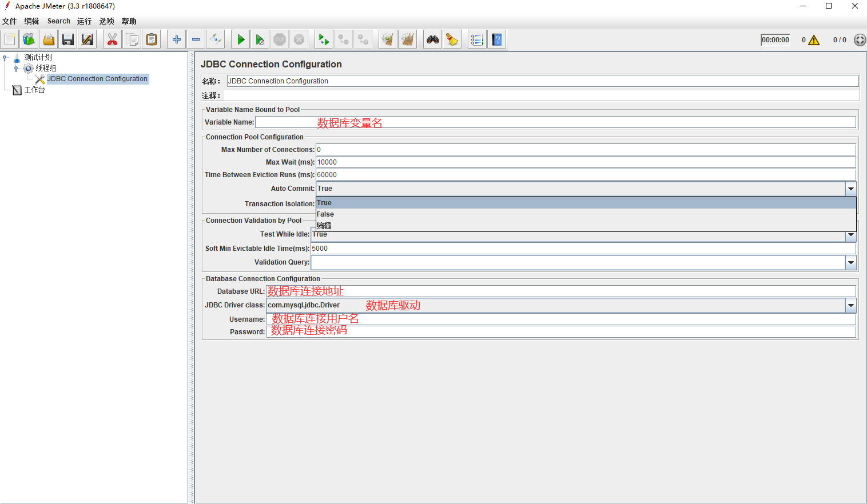Click the Clear All broom icons button
This screenshot has height=504, width=867.
[408, 39]
